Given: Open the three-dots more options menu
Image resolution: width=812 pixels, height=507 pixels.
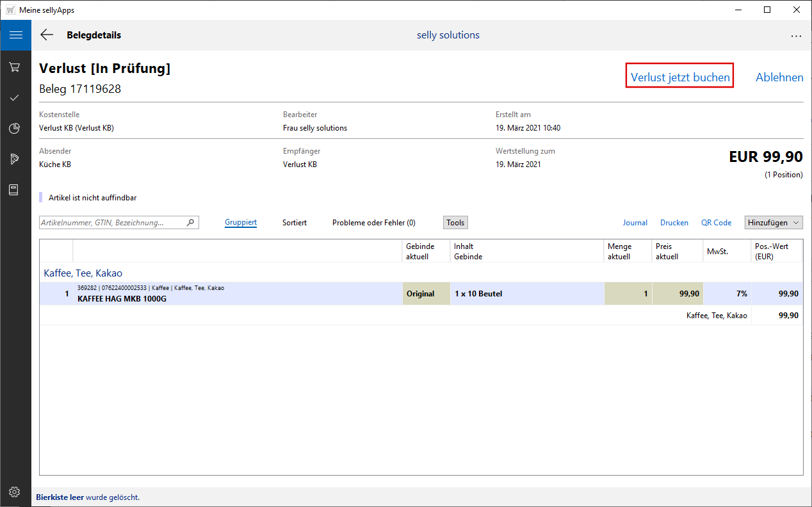Looking at the screenshot, I should (796, 36).
